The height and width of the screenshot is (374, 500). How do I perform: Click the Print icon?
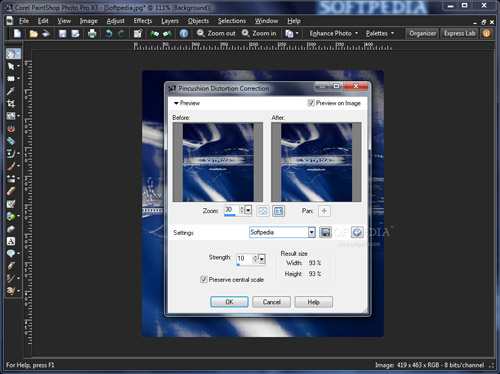click(92, 33)
